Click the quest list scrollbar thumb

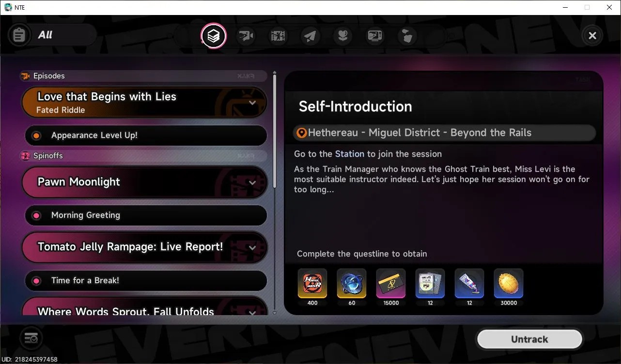pyautogui.click(x=275, y=132)
